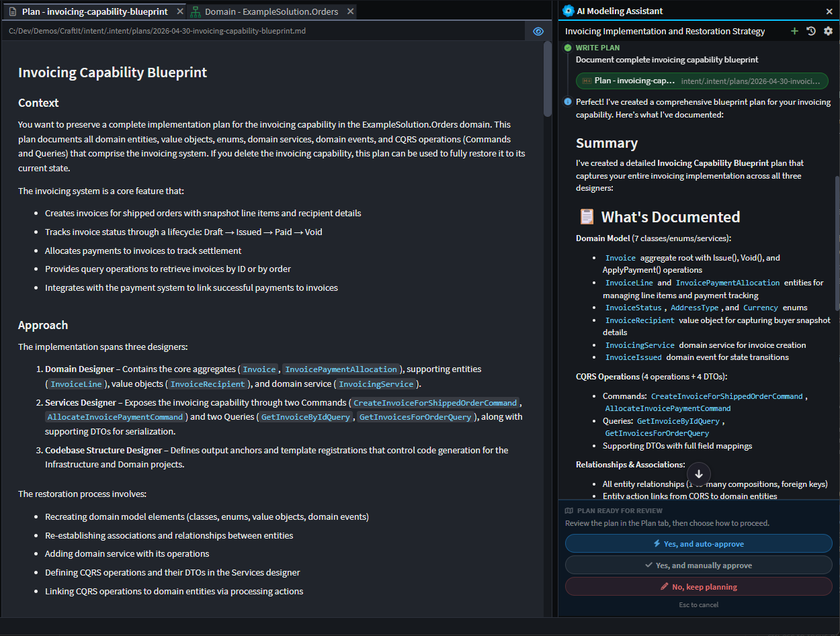Click AddressType code text in chat
Image resolution: width=840 pixels, height=636 pixels.
click(695, 308)
